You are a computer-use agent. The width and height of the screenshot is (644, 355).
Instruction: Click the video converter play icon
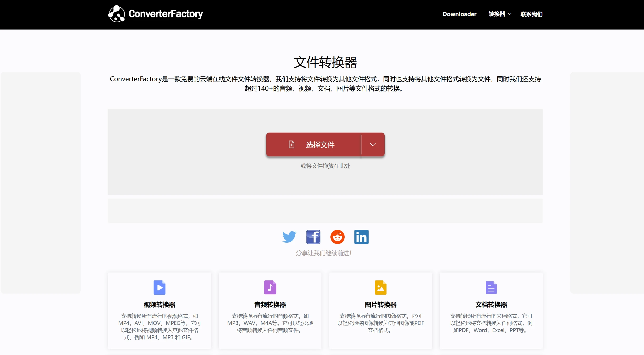(x=160, y=287)
